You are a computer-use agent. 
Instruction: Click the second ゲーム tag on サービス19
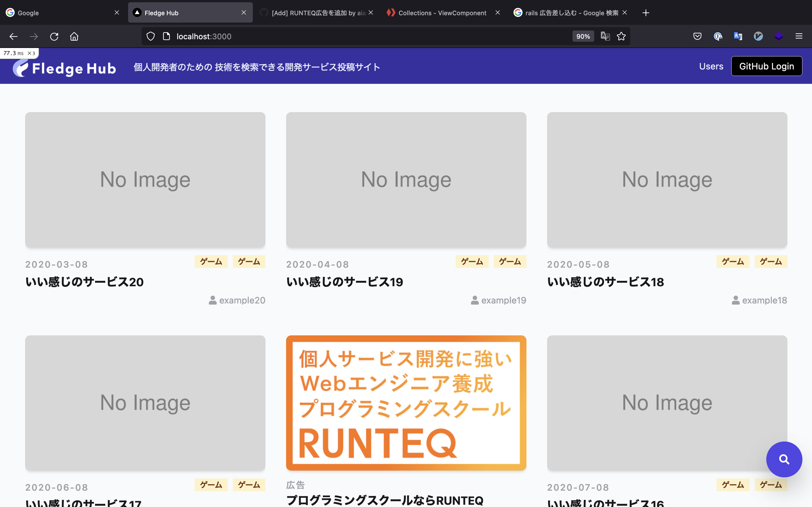[x=510, y=262]
